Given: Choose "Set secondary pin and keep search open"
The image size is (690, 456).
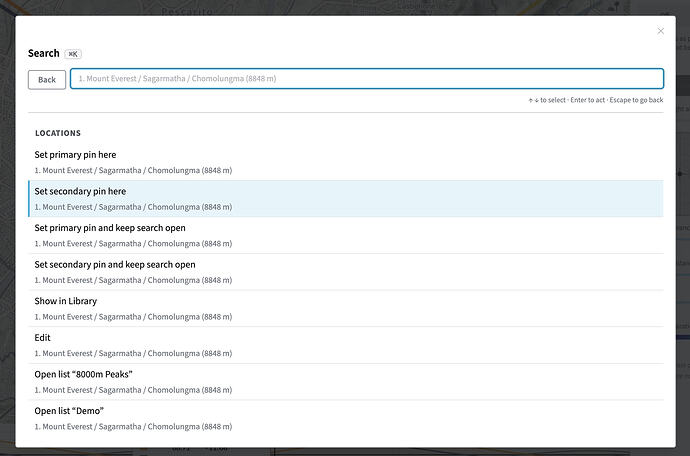Looking at the screenshot, I should tap(346, 272).
